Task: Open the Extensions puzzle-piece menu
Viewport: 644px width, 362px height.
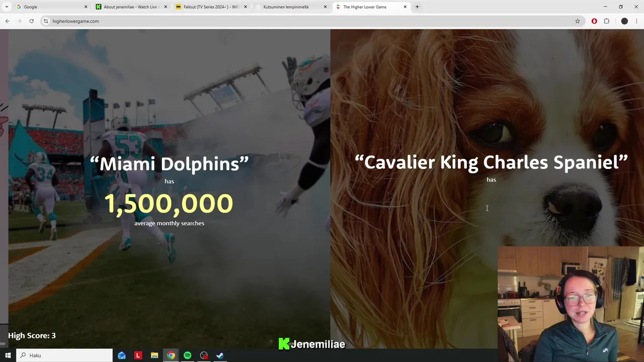Action: [606, 21]
